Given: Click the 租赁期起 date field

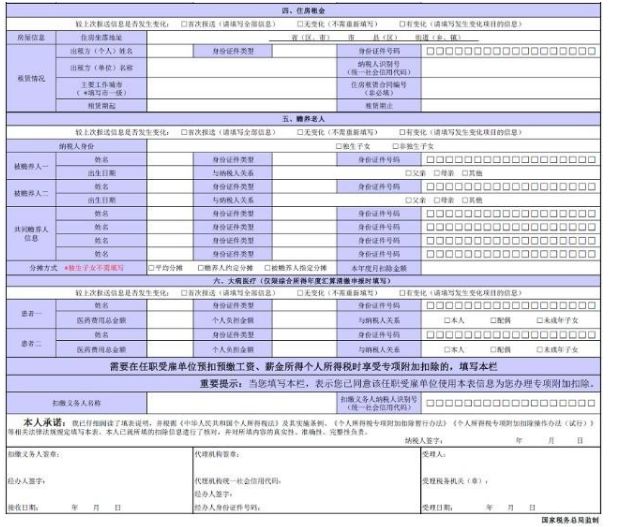Looking at the screenshot, I should (251, 103).
